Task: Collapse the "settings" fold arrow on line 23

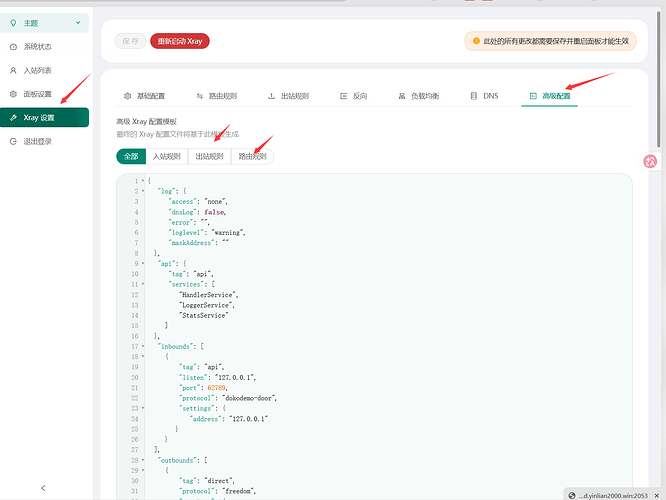Action: (143, 408)
